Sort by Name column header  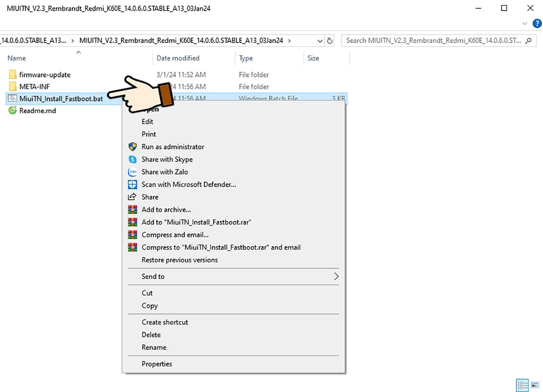pos(17,58)
